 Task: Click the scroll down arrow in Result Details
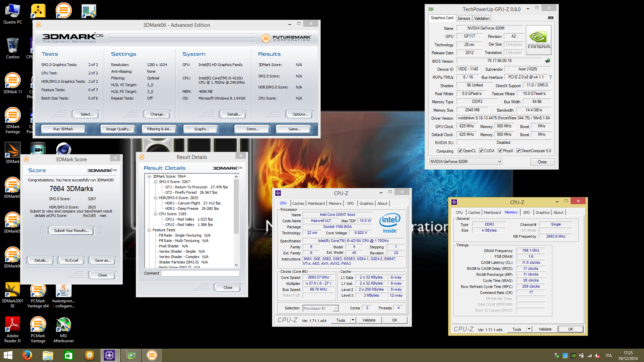(x=236, y=265)
